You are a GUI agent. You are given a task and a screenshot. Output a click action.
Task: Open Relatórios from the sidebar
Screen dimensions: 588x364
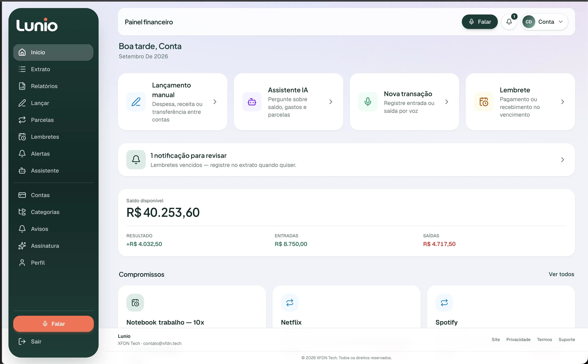click(x=53, y=86)
